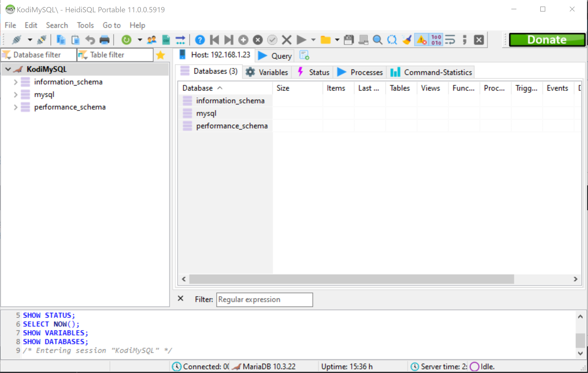Collapse the KodiMySQL session node
Viewport: 588px width, 373px height.
coord(8,69)
